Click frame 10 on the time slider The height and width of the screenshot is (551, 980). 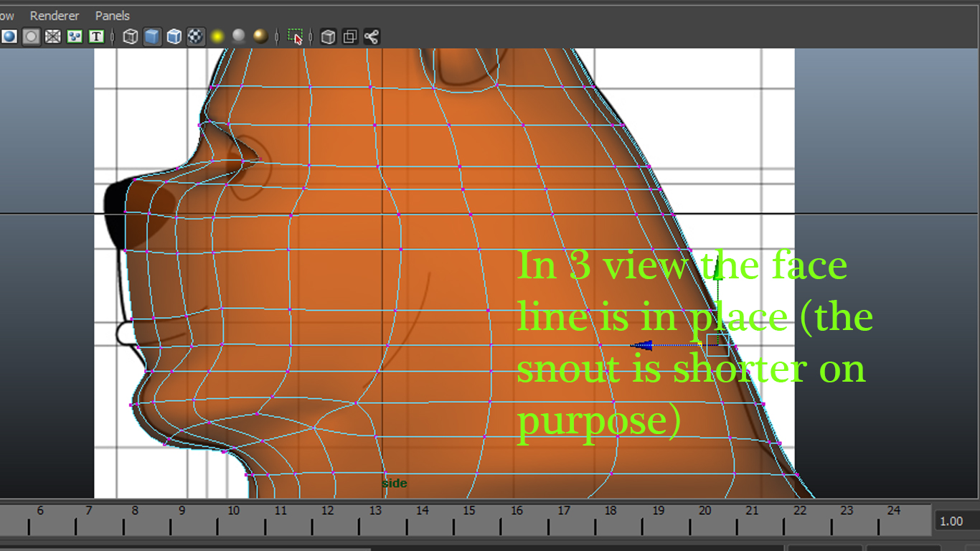(x=233, y=511)
